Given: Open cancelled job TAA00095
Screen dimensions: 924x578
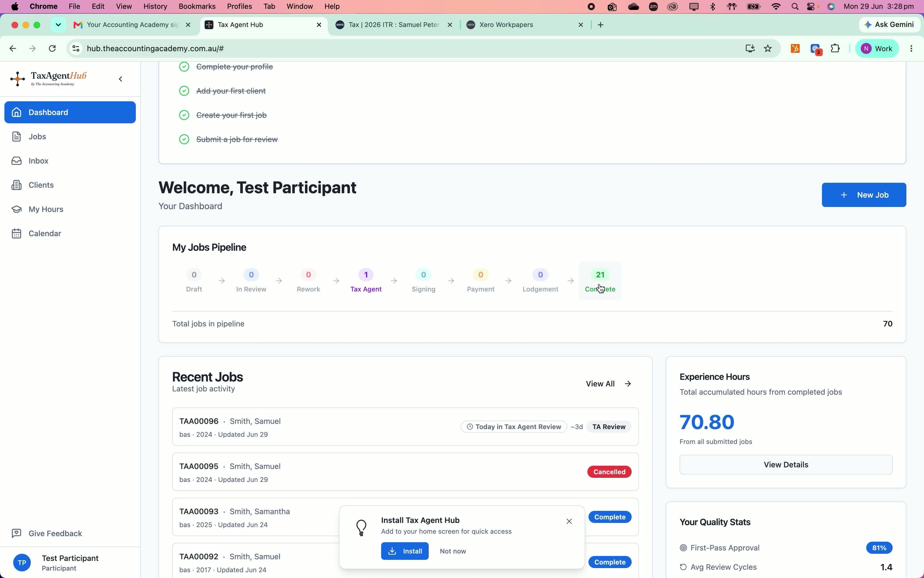Looking at the screenshot, I should pyautogui.click(x=405, y=472).
